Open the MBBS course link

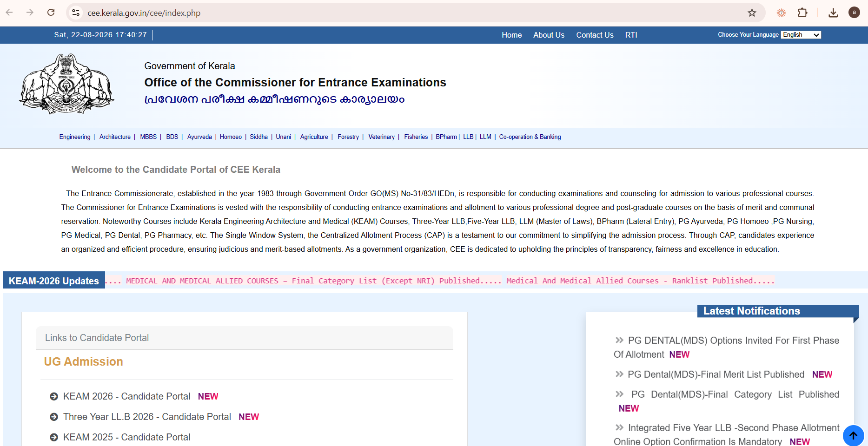click(148, 137)
